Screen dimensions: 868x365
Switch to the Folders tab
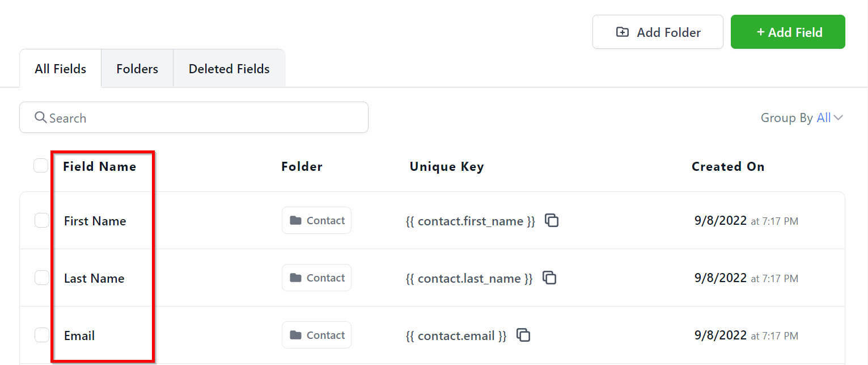point(137,69)
